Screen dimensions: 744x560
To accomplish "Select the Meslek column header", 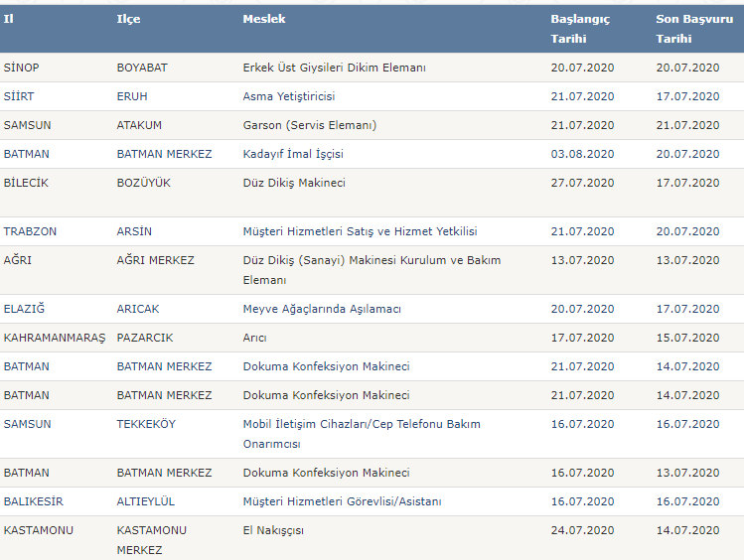I will [263, 19].
